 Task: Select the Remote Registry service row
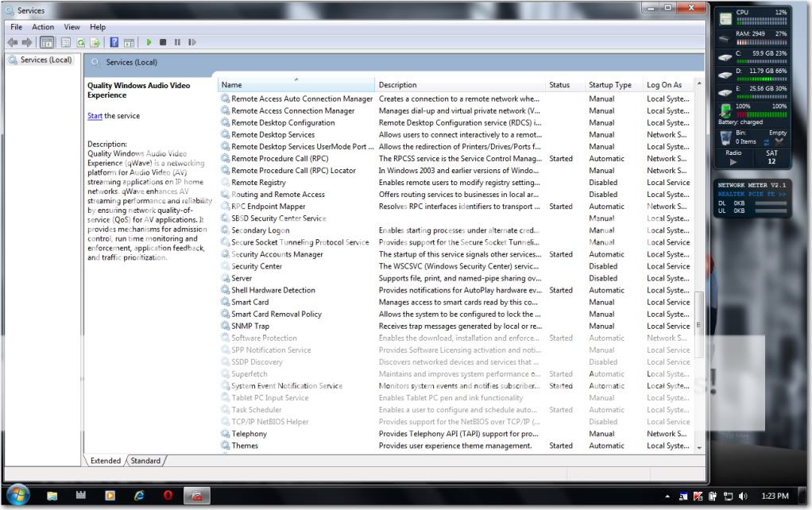[456, 183]
